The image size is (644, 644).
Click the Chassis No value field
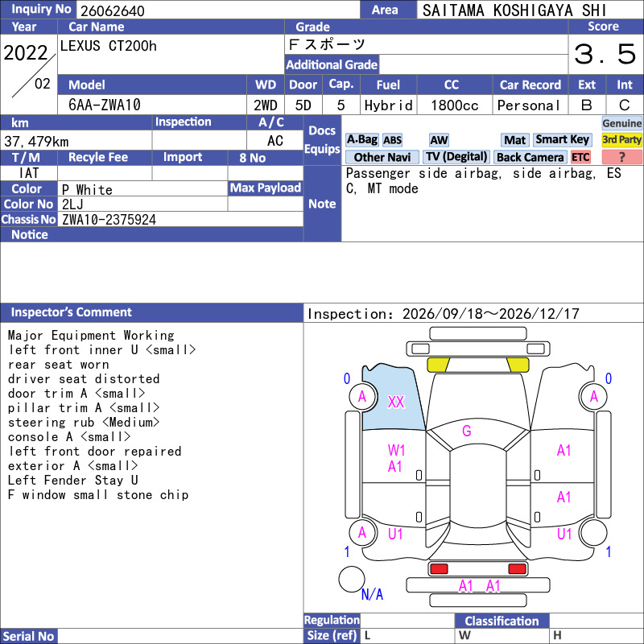point(180,220)
